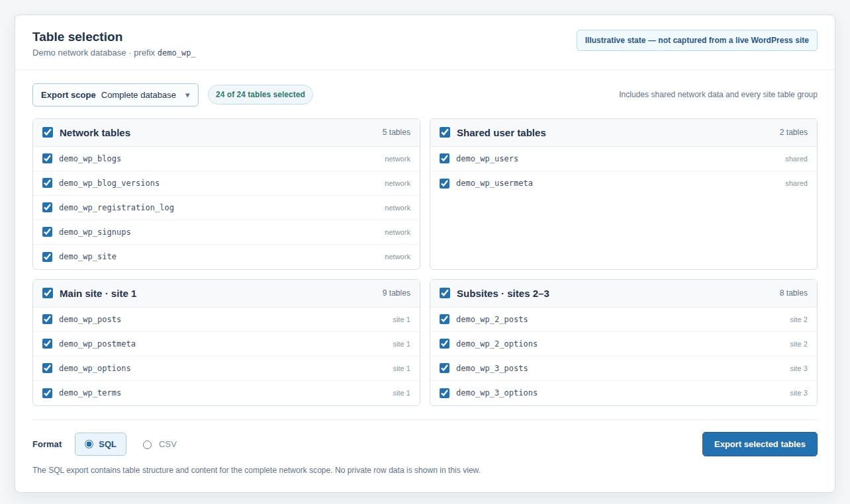This screenshot has height=504, width=850.
Task: Click site 3 tag on demo_wp_3_posts row
Action: (x=798, y=368)
